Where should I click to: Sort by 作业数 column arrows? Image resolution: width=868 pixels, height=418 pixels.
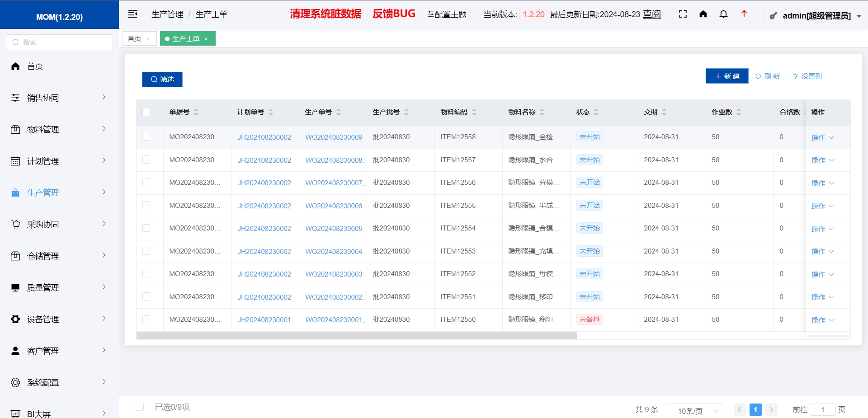[739, 112]
